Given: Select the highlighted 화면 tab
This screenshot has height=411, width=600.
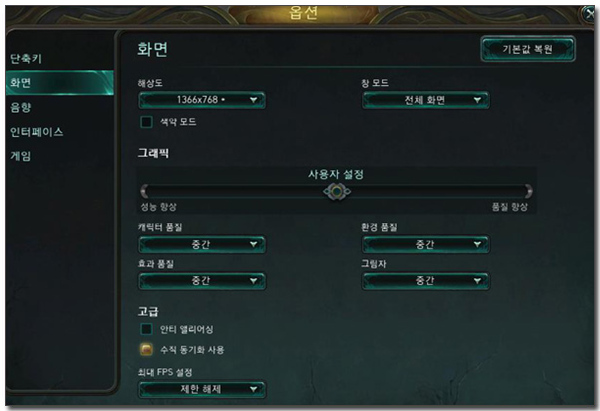Looking at the screenshot, I should (x=60, y=82).
